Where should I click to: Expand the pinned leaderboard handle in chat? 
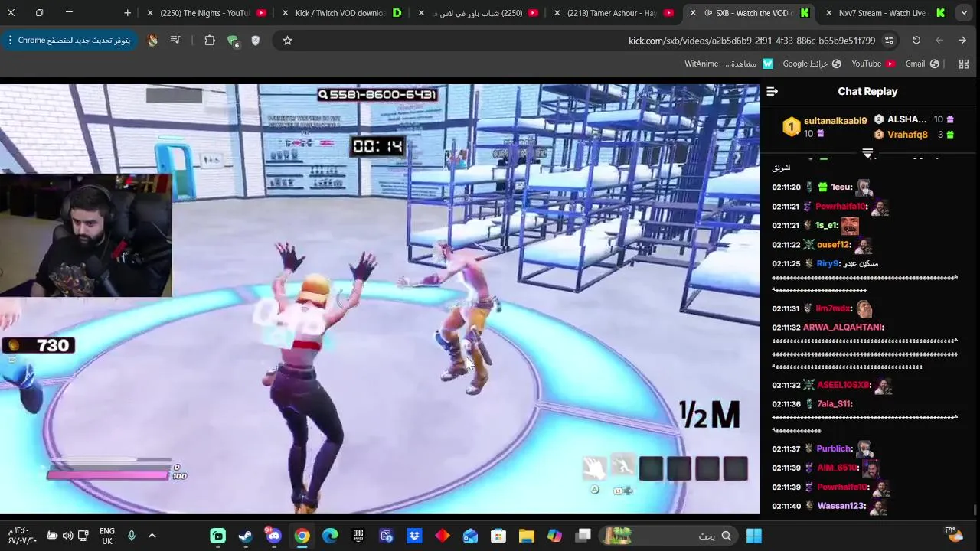pyautogui.click(x=867, y=154)
